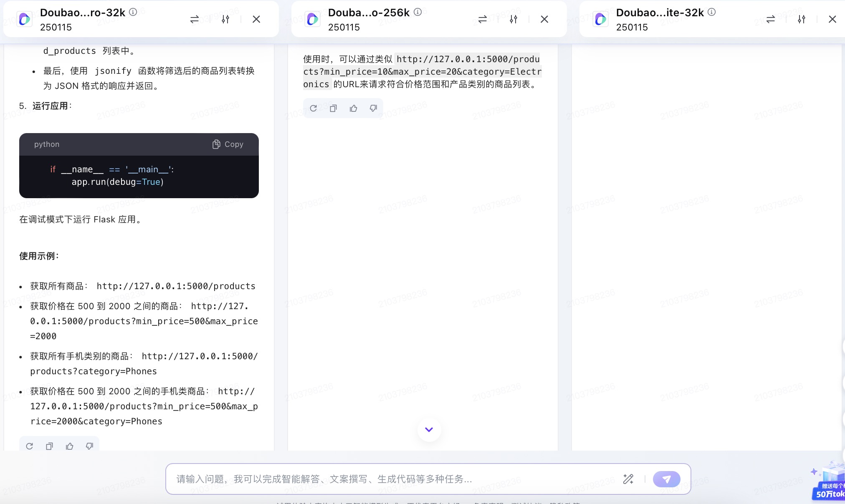Copy the python code block
Screen dimensions: 845x504
coord(228,144)
